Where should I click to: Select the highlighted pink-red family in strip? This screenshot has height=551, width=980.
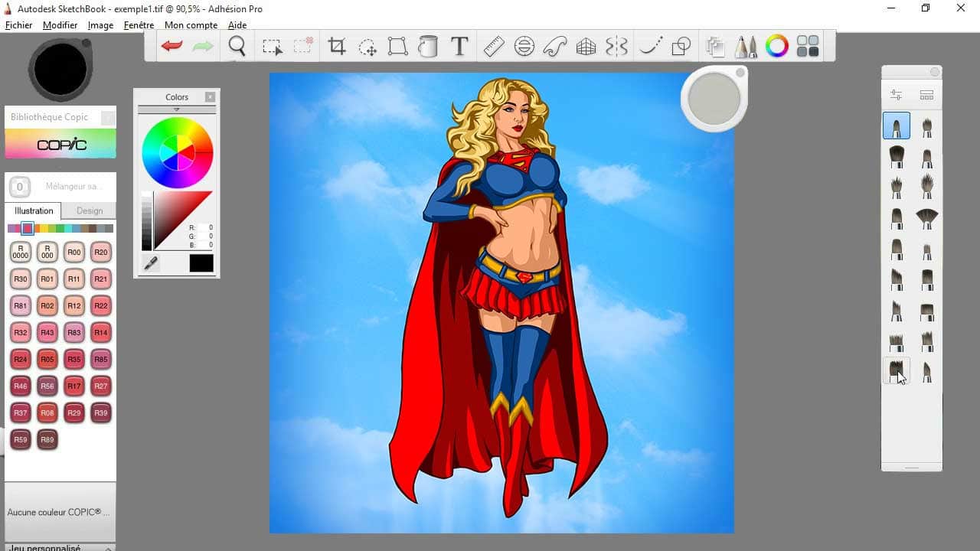28,228
